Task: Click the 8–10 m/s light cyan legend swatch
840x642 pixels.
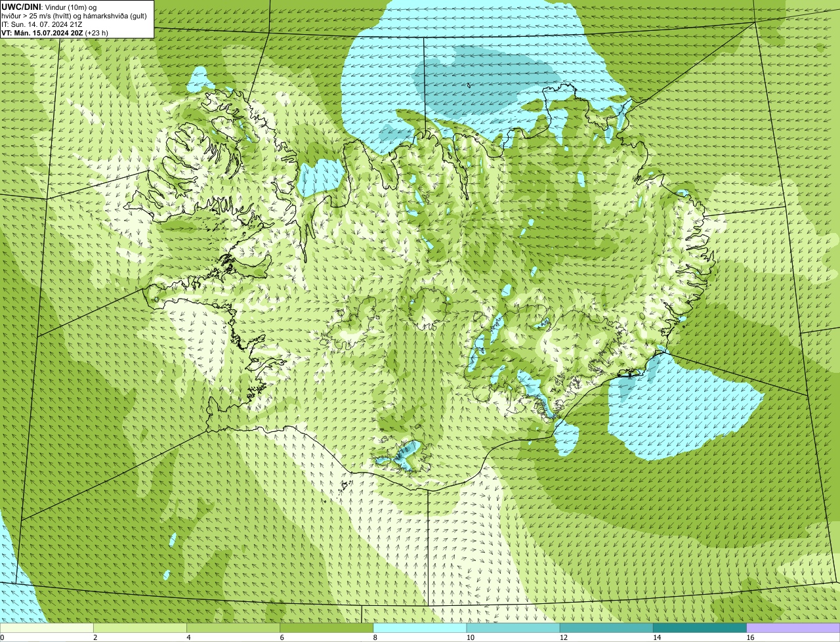Action: pos(420,628)
